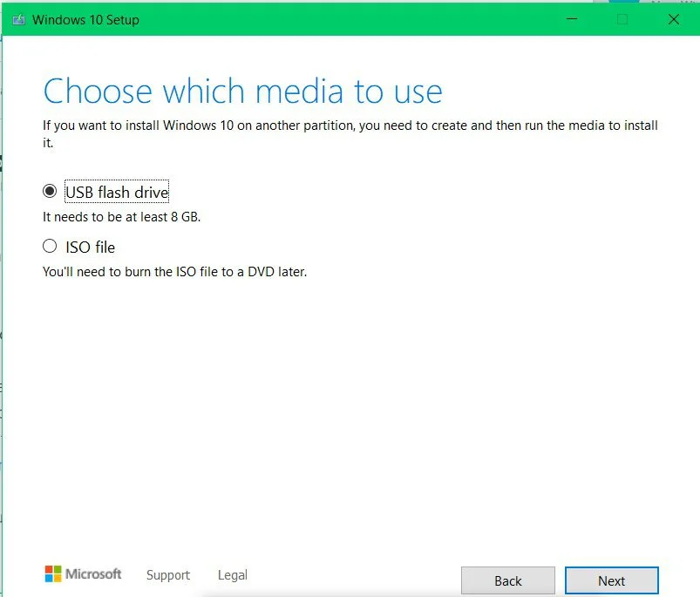Click text 'It needs to be at least 8 GB.'
Viewport: 700px width, 597px height.
[x=121, y=217]
